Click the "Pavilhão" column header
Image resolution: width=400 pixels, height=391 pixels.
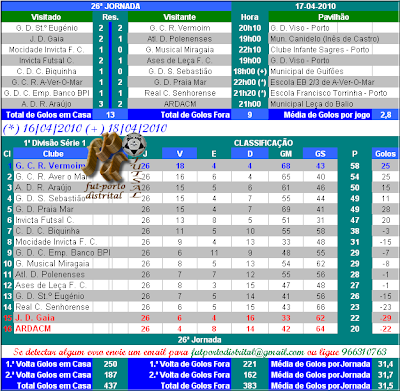tap(333, 17)
